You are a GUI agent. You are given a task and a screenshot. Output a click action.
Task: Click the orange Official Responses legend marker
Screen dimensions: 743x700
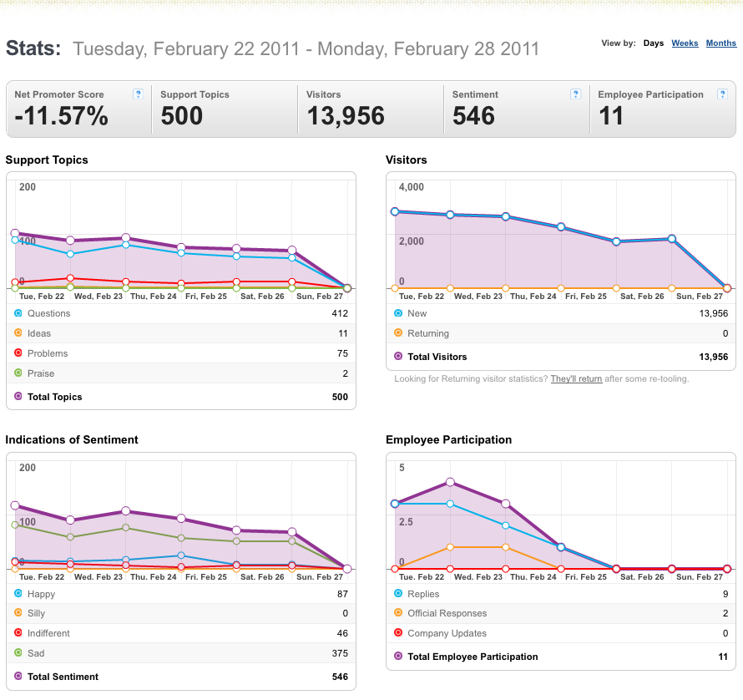point(398,613)
